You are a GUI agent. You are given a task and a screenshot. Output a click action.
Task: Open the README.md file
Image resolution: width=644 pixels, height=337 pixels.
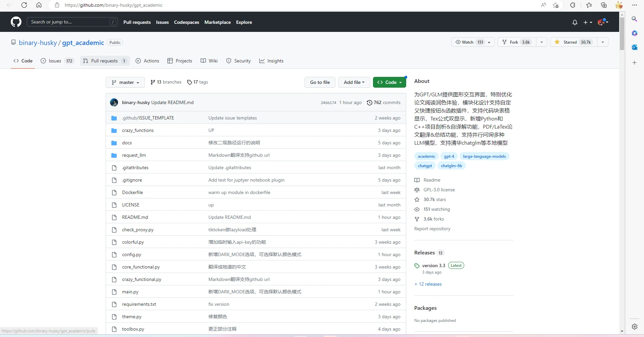(x=135, y=218)
